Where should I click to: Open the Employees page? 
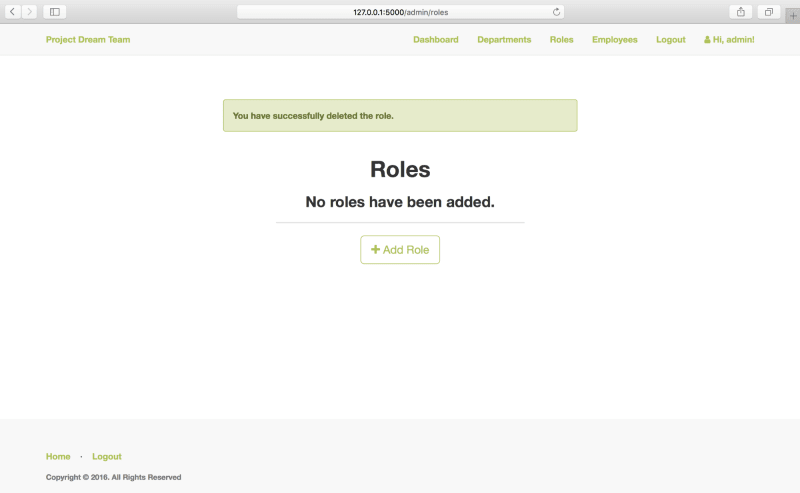coord(615,39)
